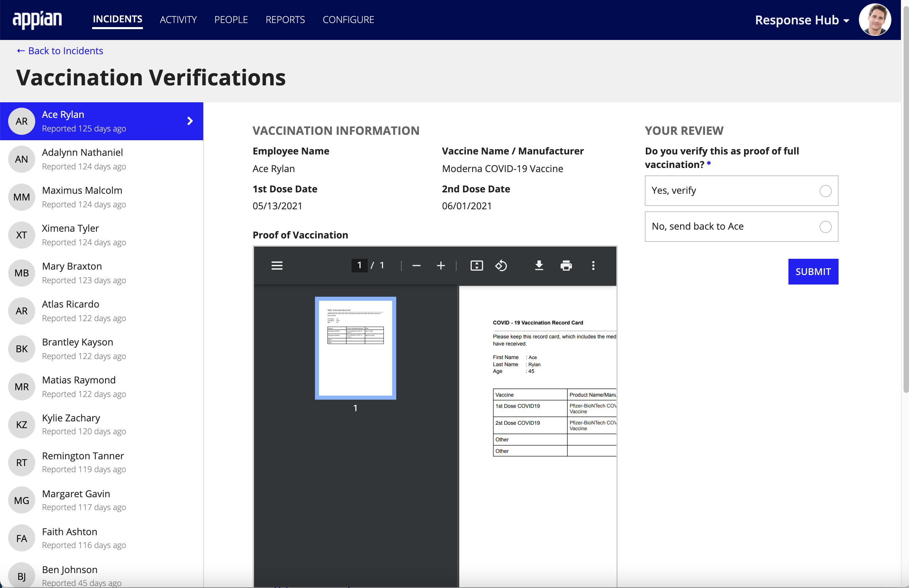The image size is (909, 588).
Task: Click 'Back to Incidents' link
Action: [x=60, y=51]
